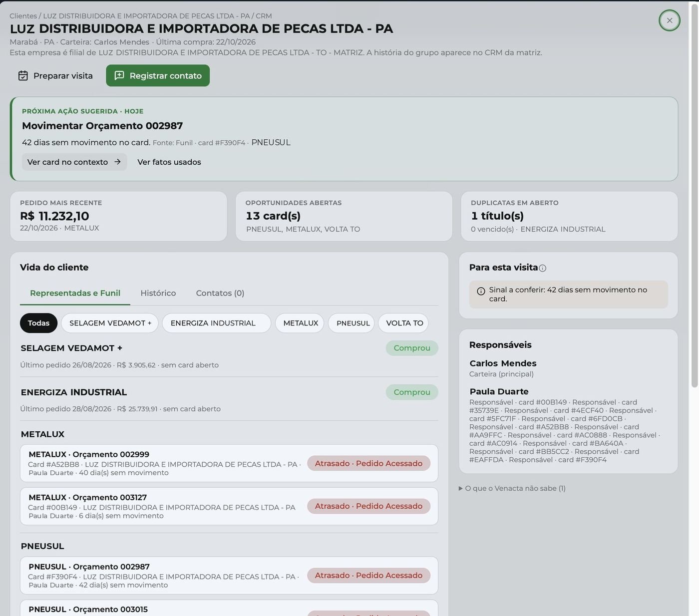The height and width of the screenshot is (616, 699).
Task: Click 'Último pedido 26/08/2026' text
Action: (x=65, y=365)
